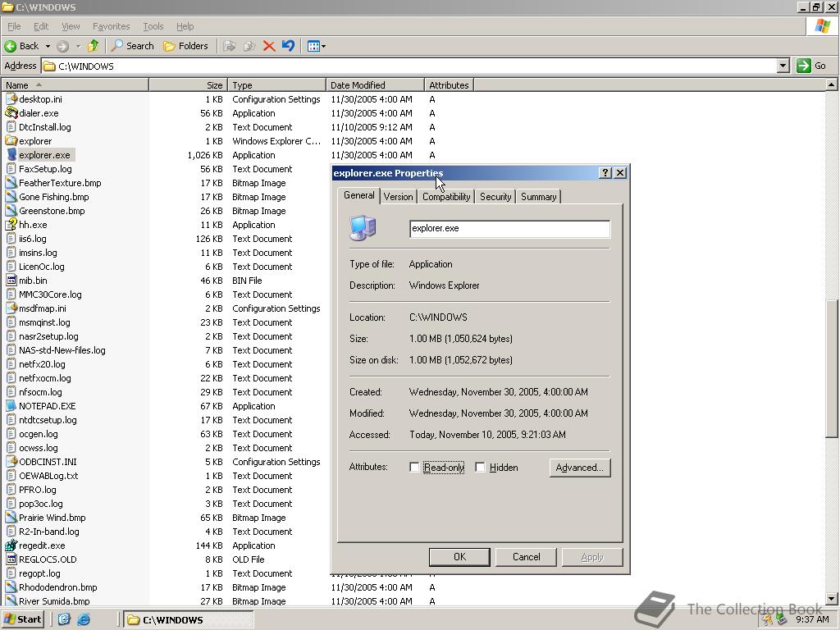This screenshot has width=840, height=630.
Task: Click the system tray clock
Action: pos(812,619)
